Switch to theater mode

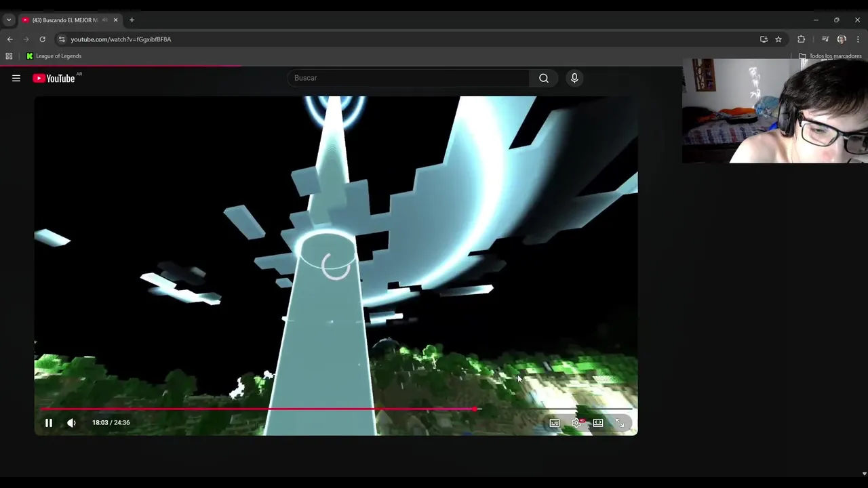click(x=598, y=423)
